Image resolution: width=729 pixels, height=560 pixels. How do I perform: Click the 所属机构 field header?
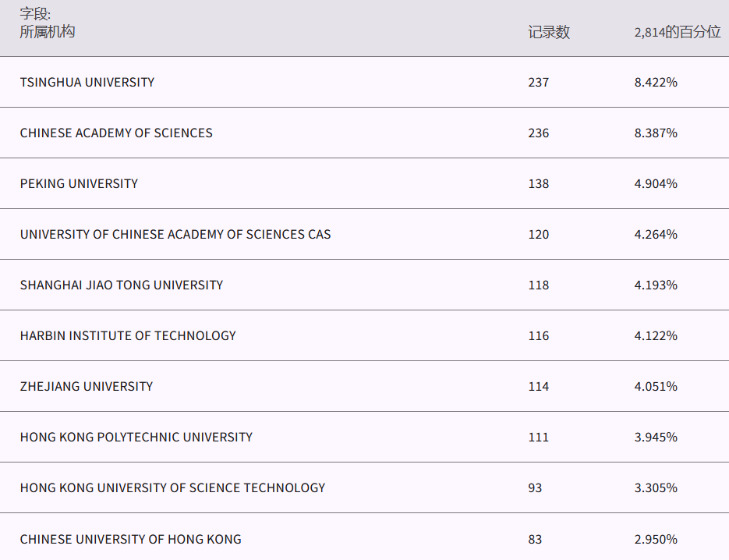pyautogui.click(x=48, y=32)
